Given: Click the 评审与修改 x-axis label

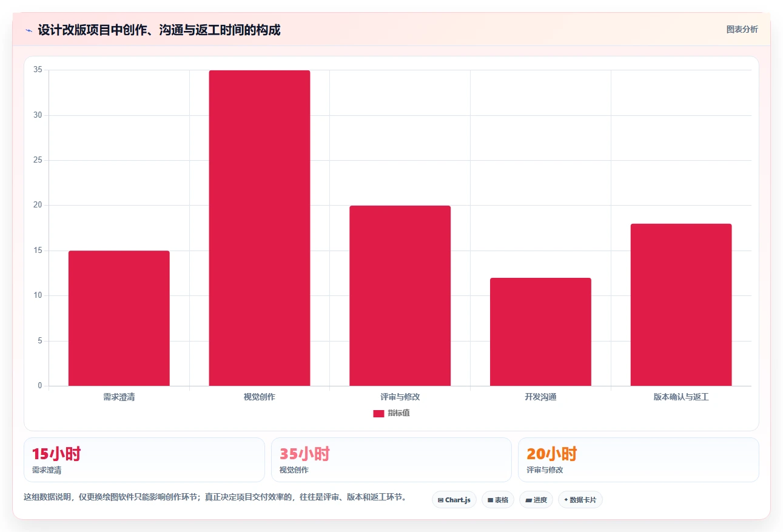Looking at the screenshot, I should (400, 397).
